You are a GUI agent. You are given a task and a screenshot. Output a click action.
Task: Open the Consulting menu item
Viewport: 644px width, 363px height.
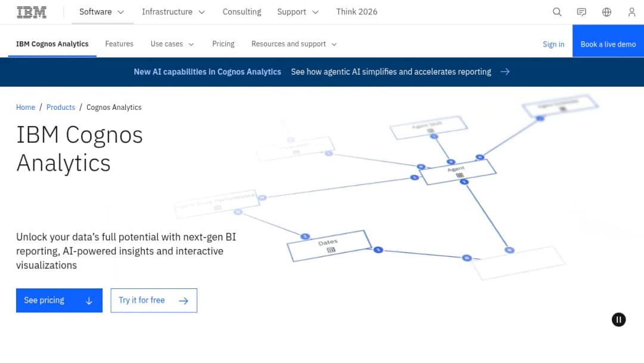coord(242,12)
